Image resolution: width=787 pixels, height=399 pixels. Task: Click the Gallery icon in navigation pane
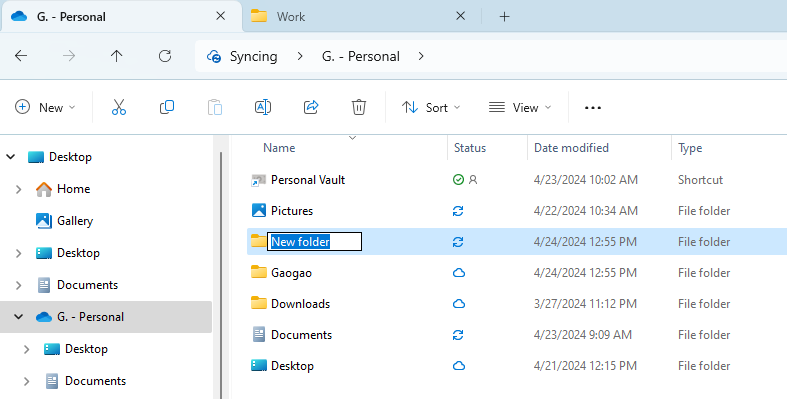tap(44, 221)
